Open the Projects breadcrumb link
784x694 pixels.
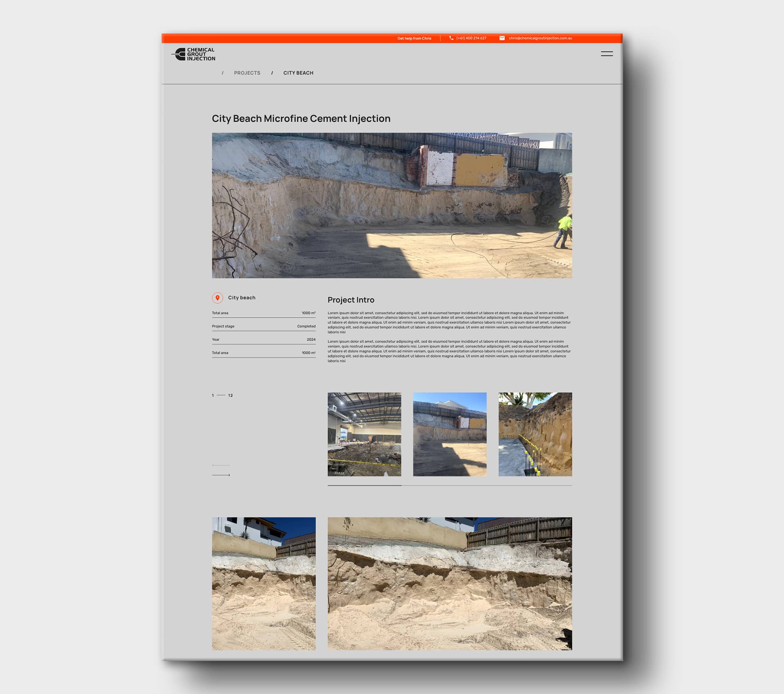pos(247,73)
